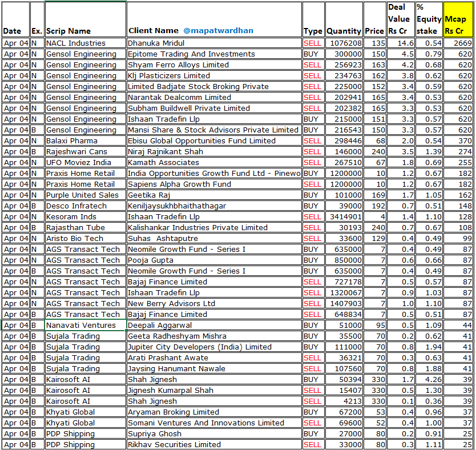Select UFO Moviez India cell
476x450 pixels.
pos(85,162)
